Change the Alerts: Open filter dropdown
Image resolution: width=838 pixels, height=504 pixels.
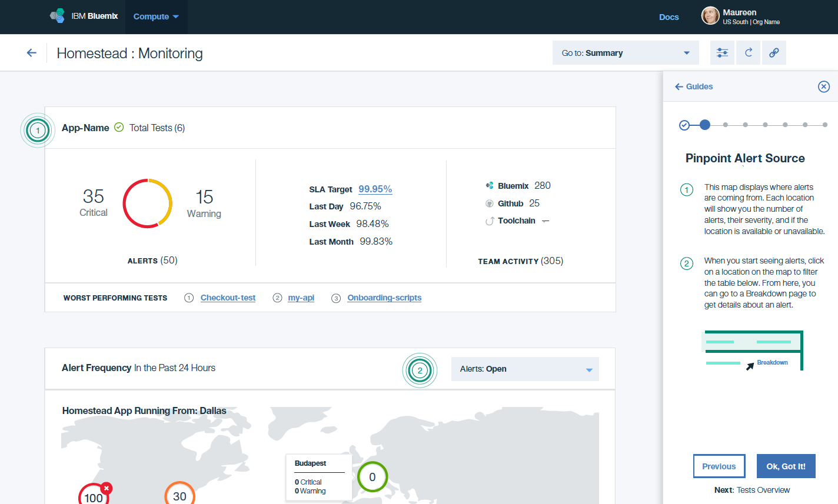point(524,369)
